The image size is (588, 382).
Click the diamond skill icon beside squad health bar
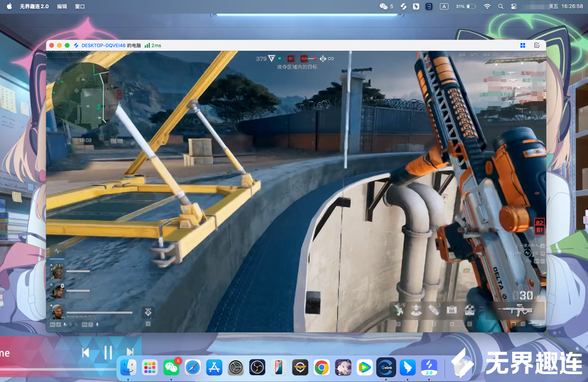click(x=148, y=312)
